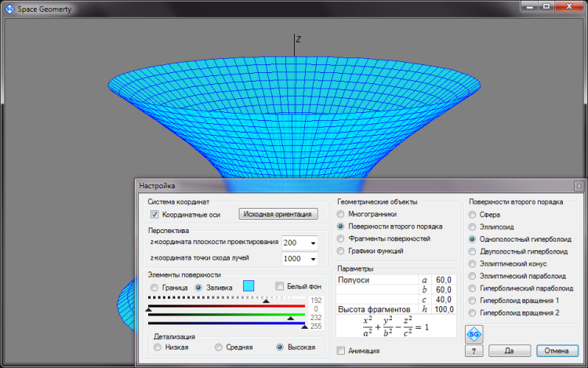Expand vanishing point z-coordinate dropdown
Screen dimensions: 588x368
(x=313, y=259)
